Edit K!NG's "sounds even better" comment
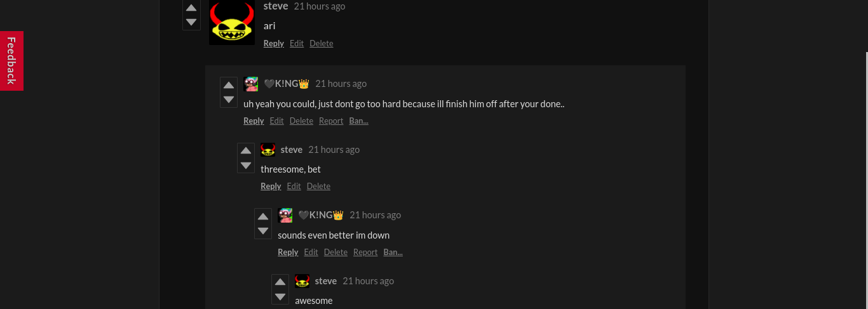 point(311,252)
